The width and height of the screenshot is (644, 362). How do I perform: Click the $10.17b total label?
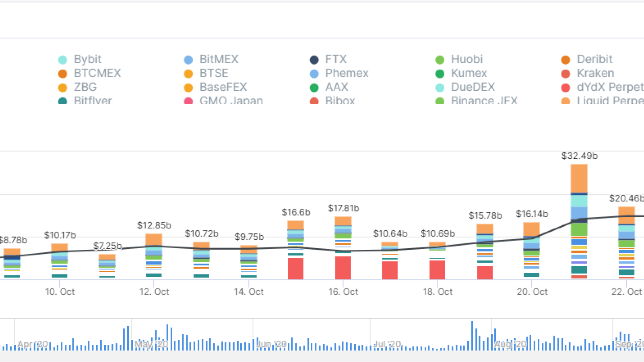click(60, 235)
